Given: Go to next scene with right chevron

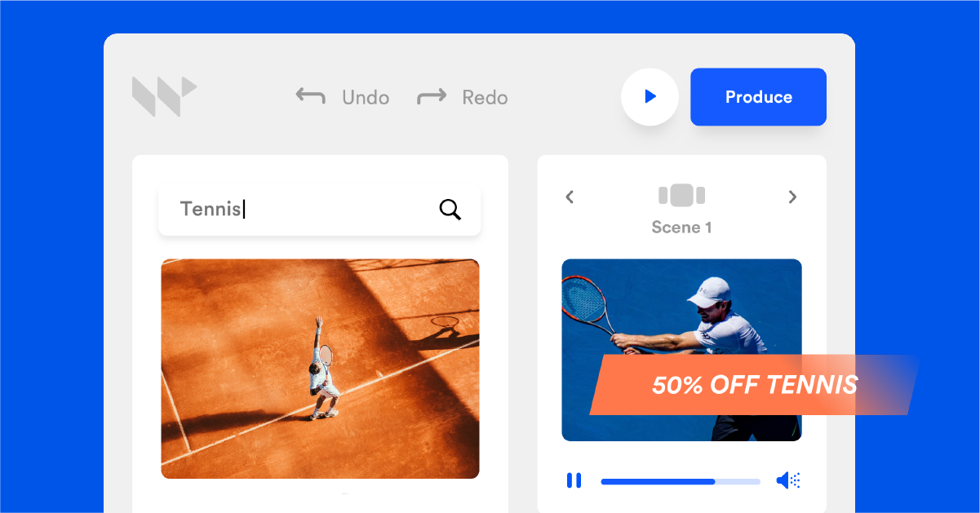Looking at the screenshot, I should 792,197.
